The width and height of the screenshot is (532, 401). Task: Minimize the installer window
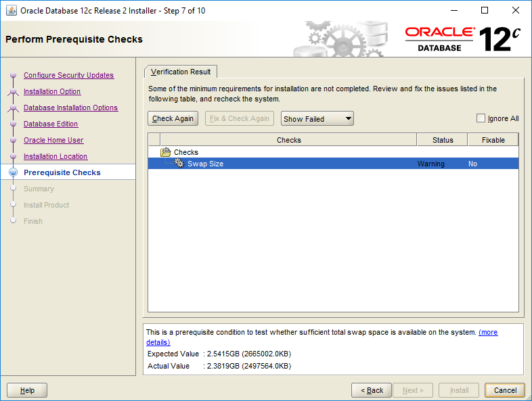[x=454, y=11]
